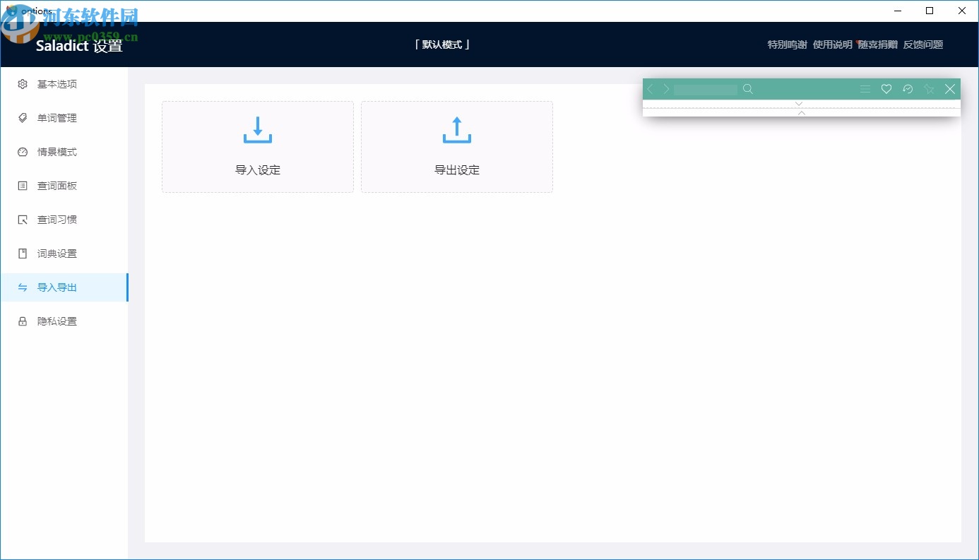This screenshot has width=979, height=560.
Task: Select the 单词管理 tag icon
Action: click(21, 118)
